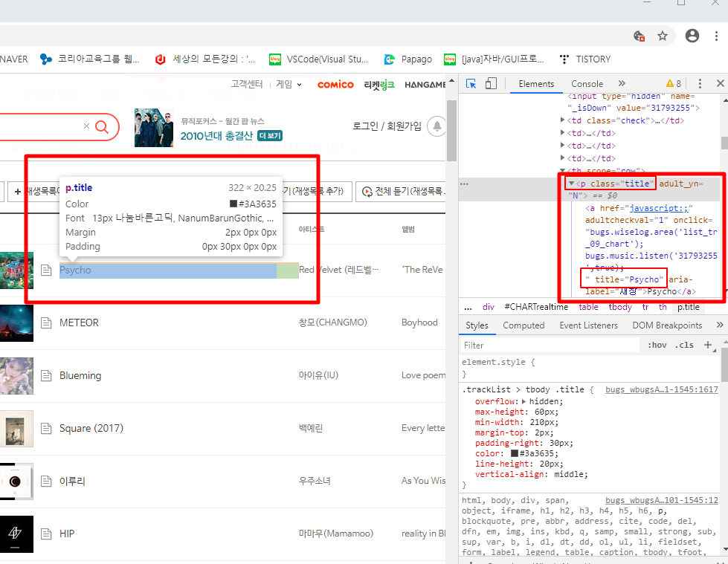Open the notification bell icon
728x564 pixels.
pos(437,126)
